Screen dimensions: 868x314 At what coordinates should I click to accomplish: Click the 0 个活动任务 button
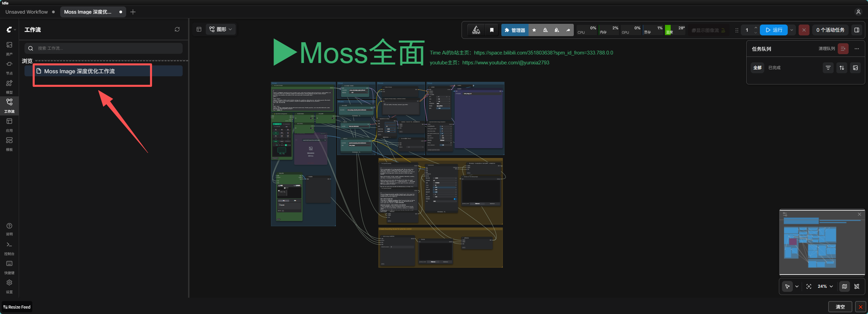[830, 30]
